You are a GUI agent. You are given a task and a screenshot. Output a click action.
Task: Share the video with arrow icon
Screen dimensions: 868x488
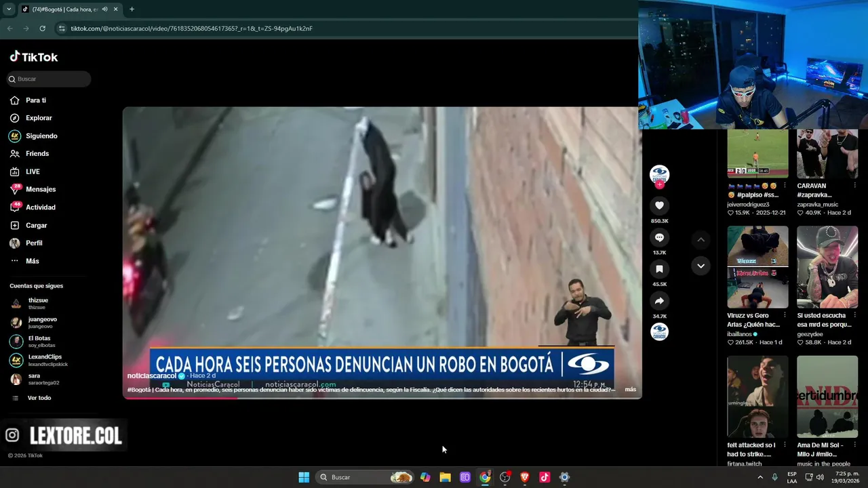[x=659, y=301]
